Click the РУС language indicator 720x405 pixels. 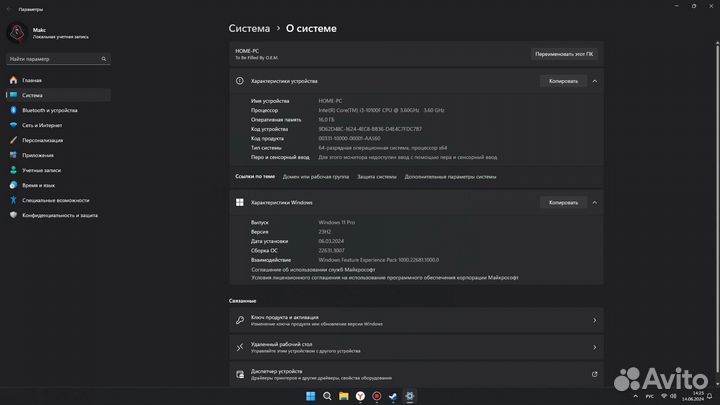point(650,396)
